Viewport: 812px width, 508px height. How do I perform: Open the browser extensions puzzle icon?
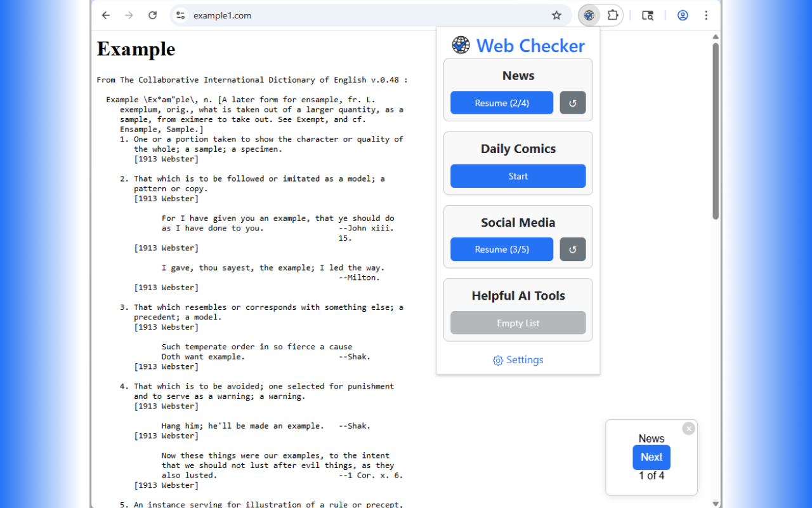click(612, 15)
